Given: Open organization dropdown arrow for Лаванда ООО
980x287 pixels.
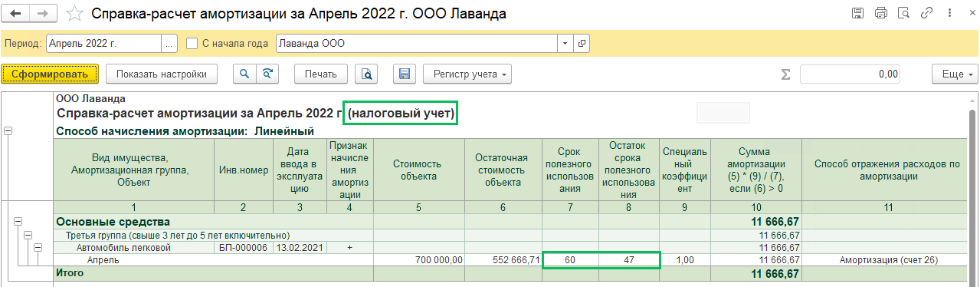Looking at the screenshot, I should pos(565,44).
